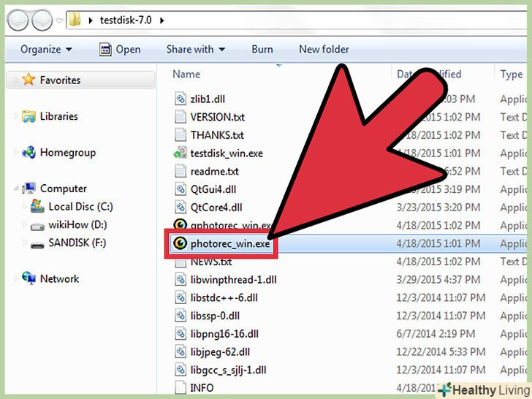Expand the Local Disc (C:) node
The height and width of the screenshot is (399, 532).
pos(24,206)
